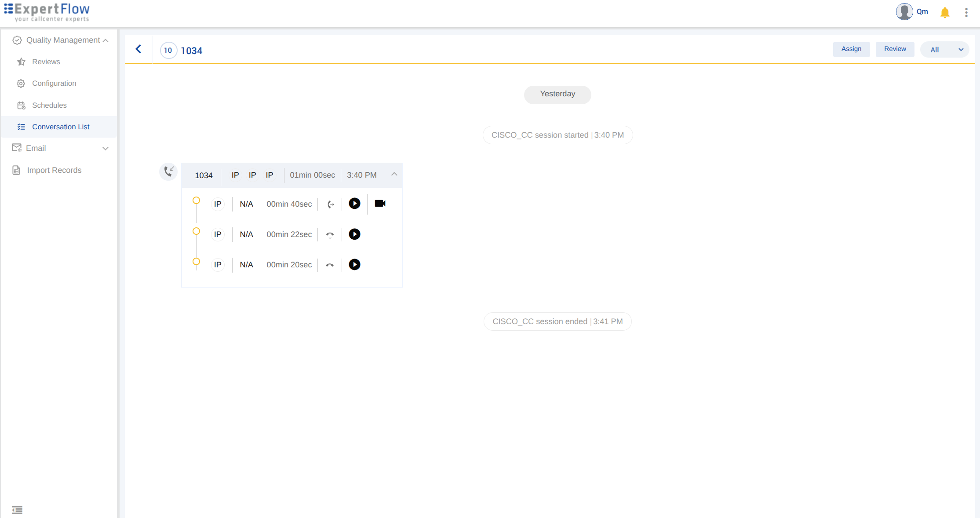Screen dimensions: 980x518
Task: Open the Reviews menu item
Action: click(46, 62)
